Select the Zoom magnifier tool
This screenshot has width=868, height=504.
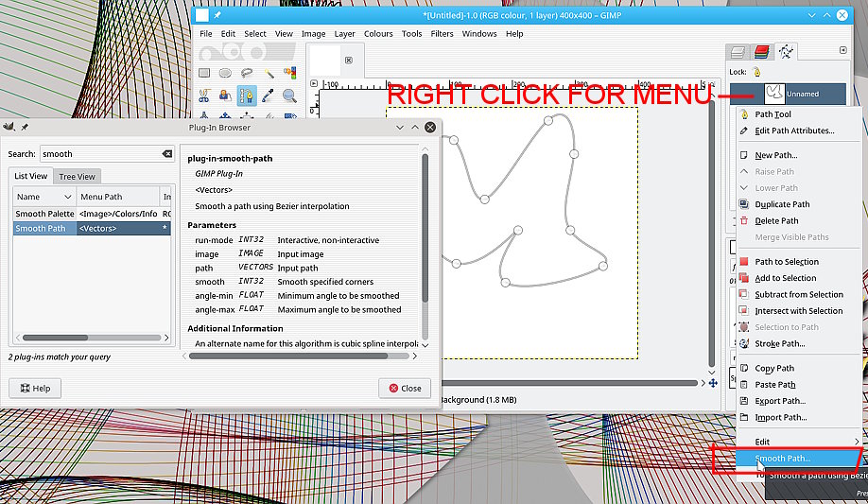click(289, 96)
